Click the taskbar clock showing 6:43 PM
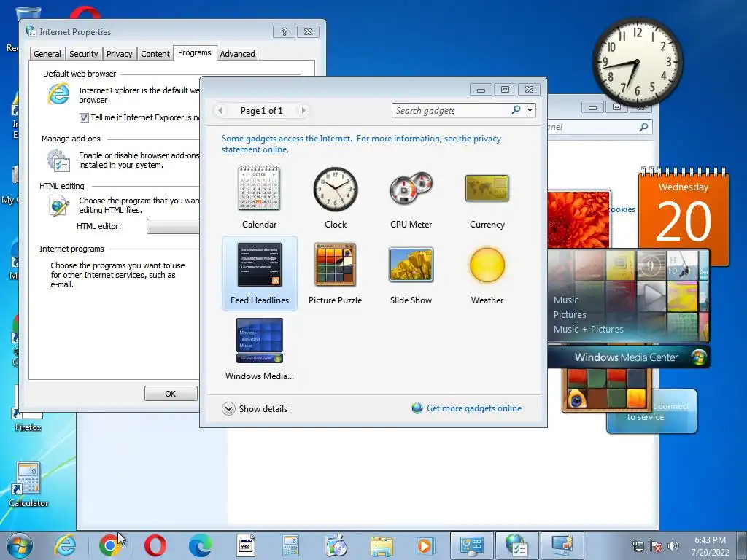 coord(710,545)
